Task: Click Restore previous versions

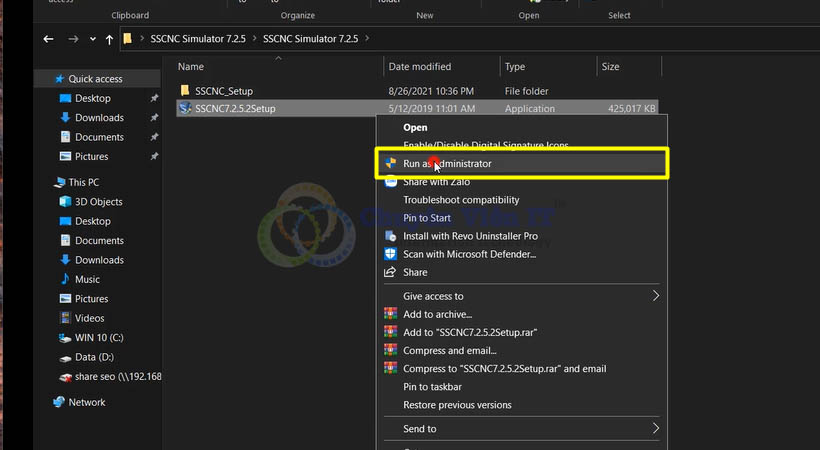Action: (456, 405)
